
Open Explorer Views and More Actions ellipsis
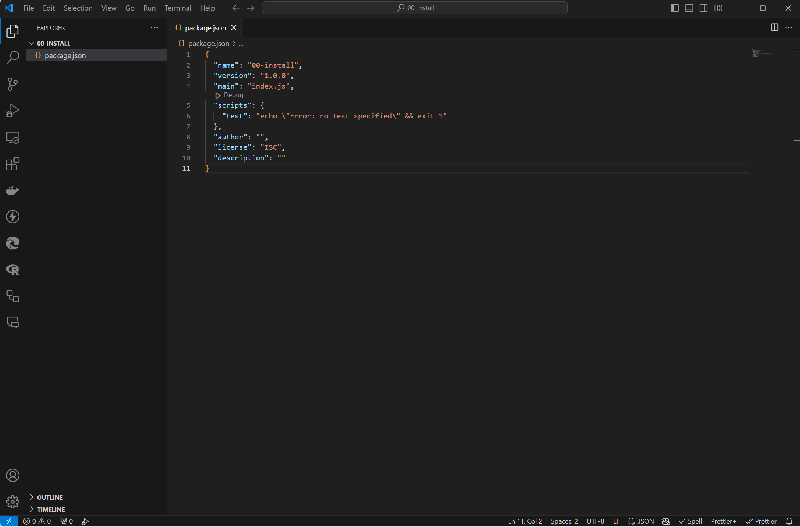154,28
